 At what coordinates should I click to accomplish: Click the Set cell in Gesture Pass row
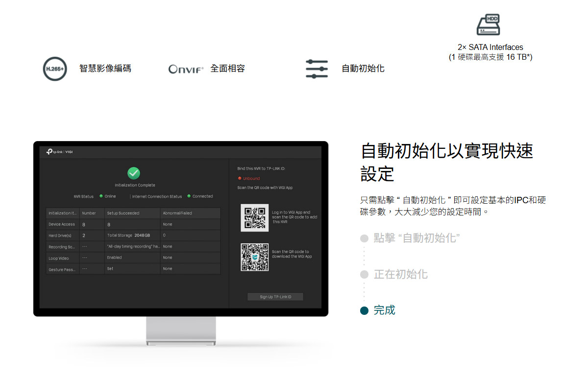point(110,269)
